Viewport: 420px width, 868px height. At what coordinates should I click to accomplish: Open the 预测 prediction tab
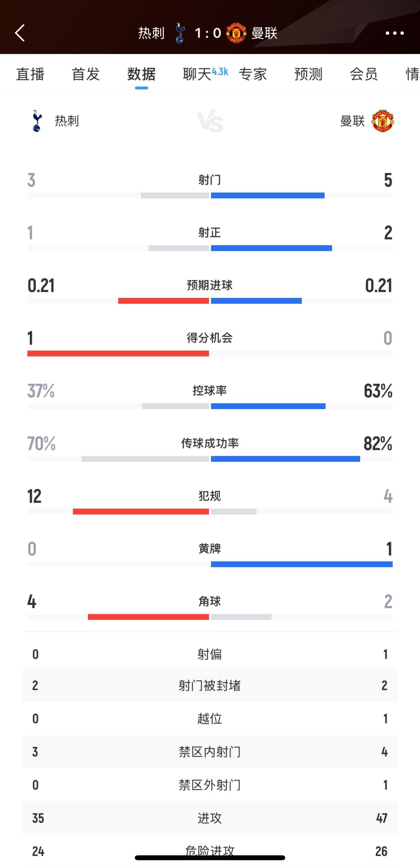pyautogui.click(x=308, y=74)
